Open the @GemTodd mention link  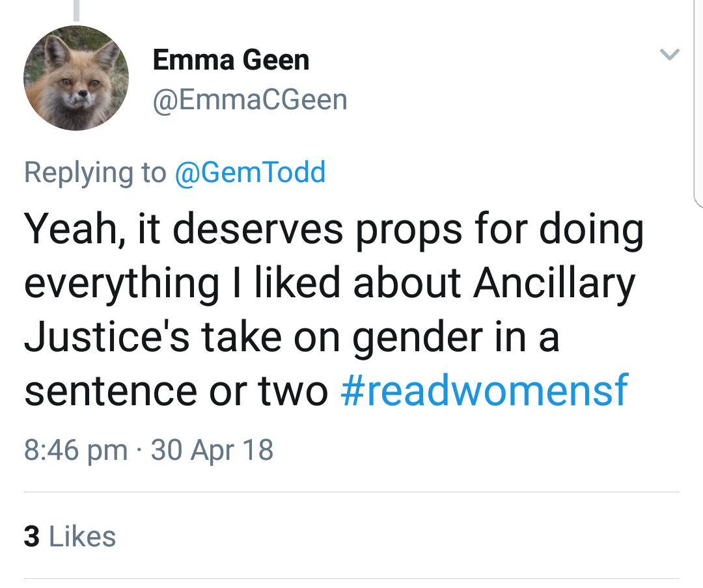[250, 172]
